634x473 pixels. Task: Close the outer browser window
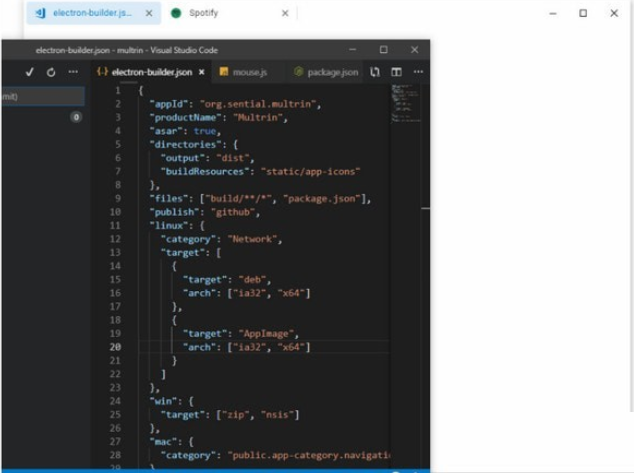pyautogui.click(x=614, y=13)
